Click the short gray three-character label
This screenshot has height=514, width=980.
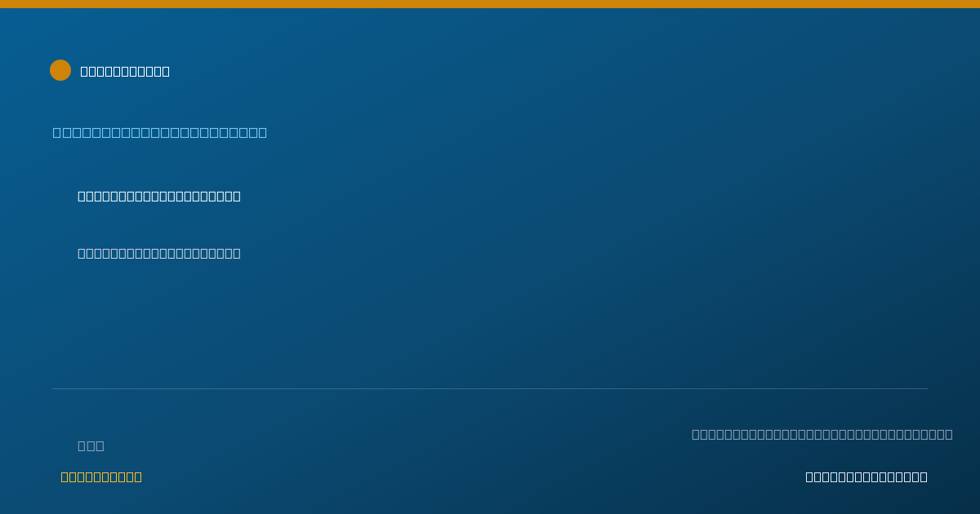tap(91, 445)
